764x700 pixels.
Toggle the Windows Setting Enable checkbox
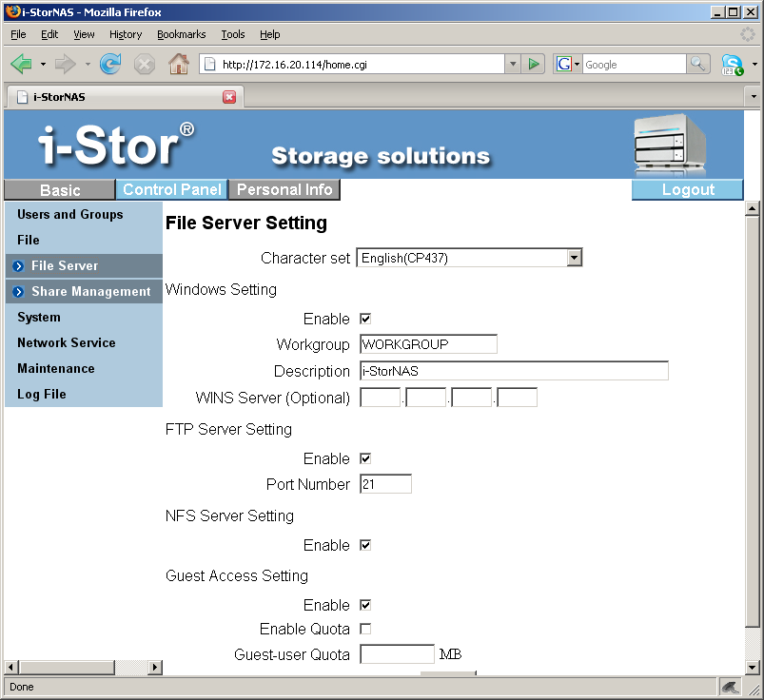365,319
